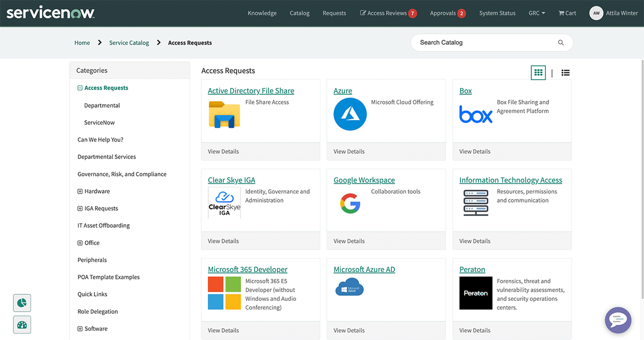Collapse the Access Requests category
Screen dimensions: 644x340
click(x=80, y=88)
